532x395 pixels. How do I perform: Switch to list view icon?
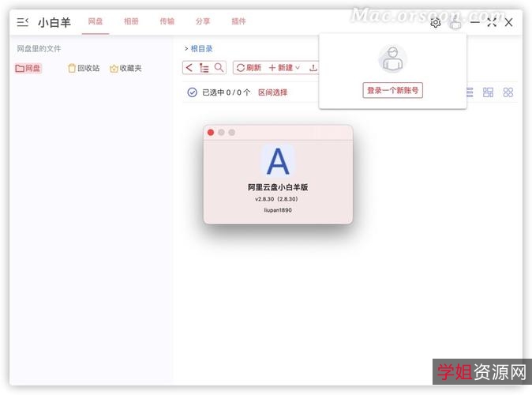pyautogui.click(x=469, y=92)
